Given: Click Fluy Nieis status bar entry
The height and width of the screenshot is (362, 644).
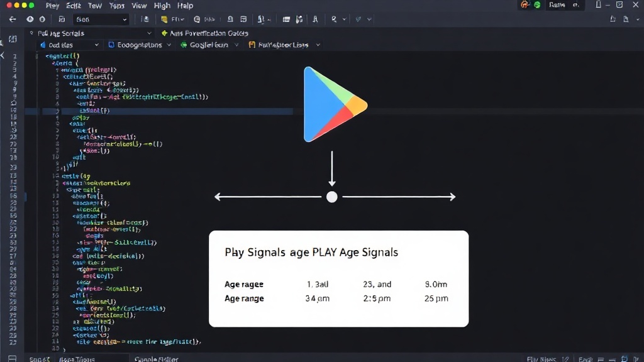Looking at the screenshot, I should tap(541, 359).
